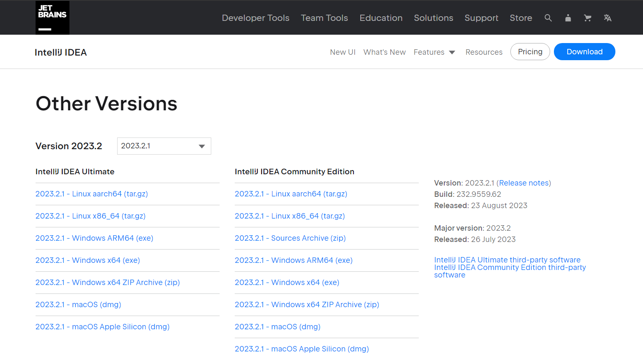Click the Pricing button
Image resolution: width=643 pixels, height=364 pixels.
pos(530,52)
